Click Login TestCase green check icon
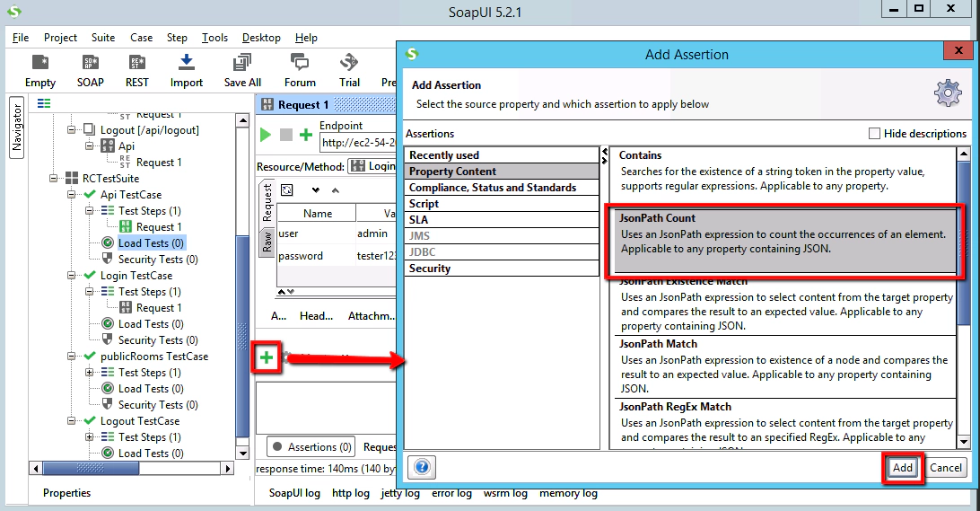Screen dimensions: 980x511 [90, 275]
